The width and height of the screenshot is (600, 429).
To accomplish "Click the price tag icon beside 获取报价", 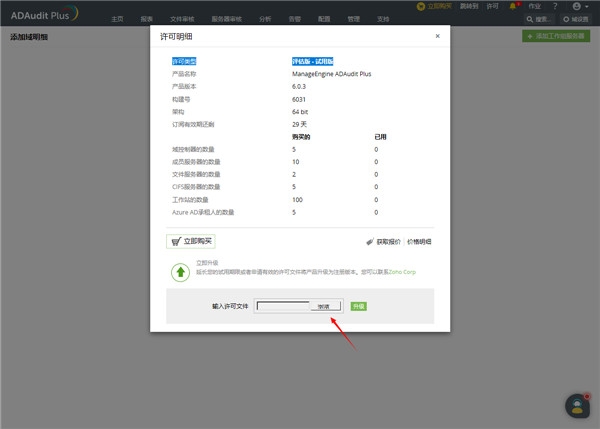I will tap(370, 242).
